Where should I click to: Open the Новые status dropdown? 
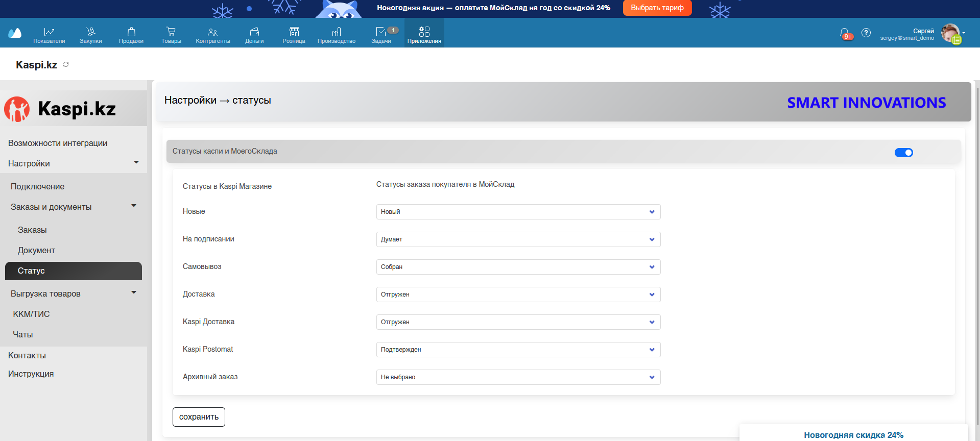[x=518, y=212]
